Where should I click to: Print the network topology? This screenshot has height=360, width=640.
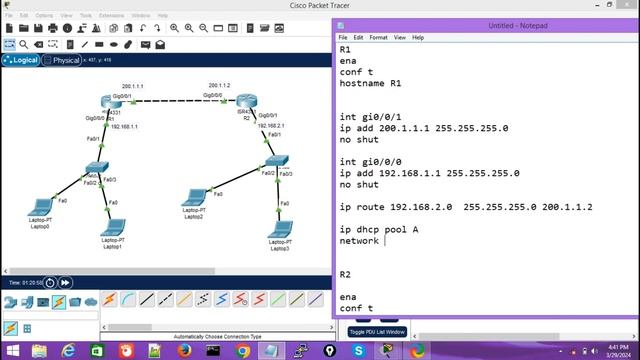point(53,28)
